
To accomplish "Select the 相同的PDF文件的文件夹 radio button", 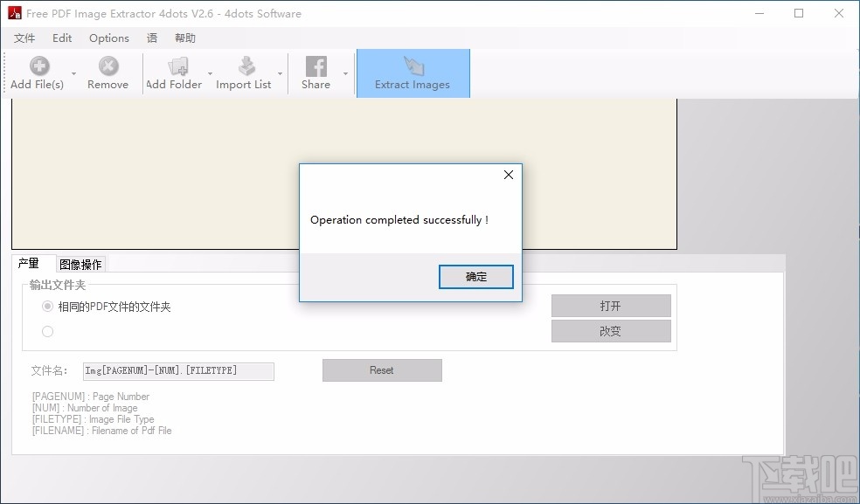I will pos(48,306).
